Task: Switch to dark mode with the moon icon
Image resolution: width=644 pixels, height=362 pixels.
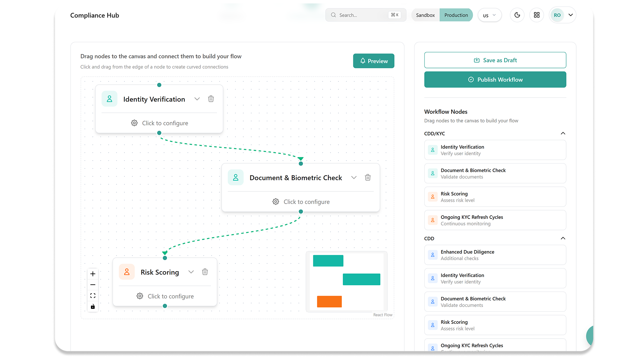Action: click(x=517, y=15)
